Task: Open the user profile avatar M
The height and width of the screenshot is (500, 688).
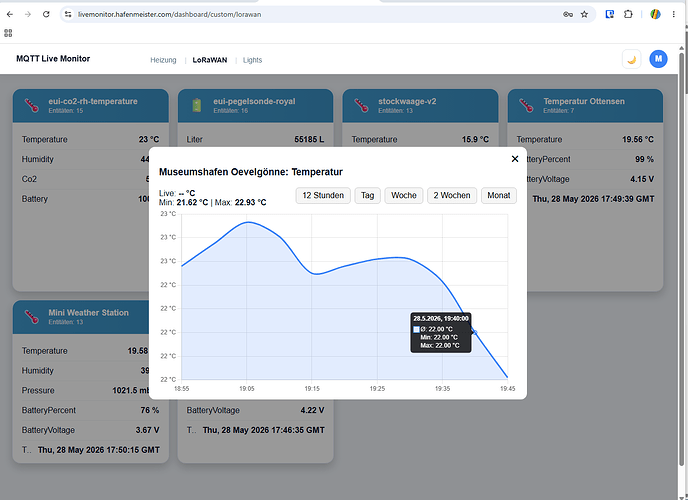Action: pyautogui.click(x=658, y=59)
